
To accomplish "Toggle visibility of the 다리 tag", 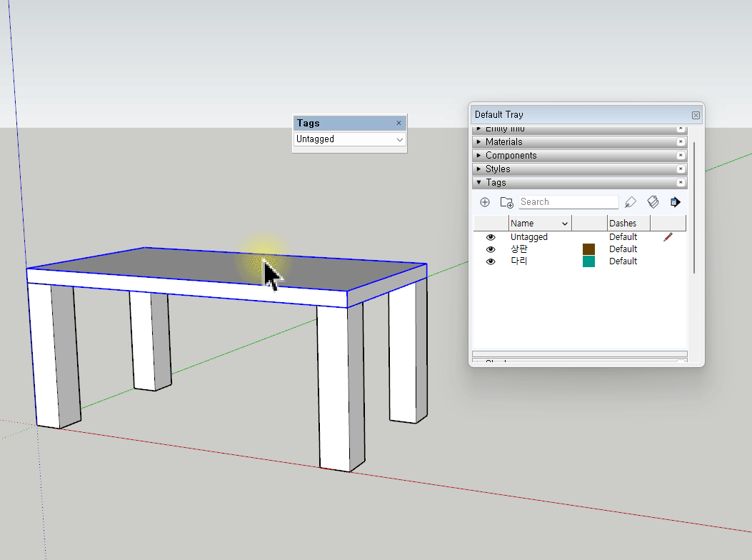I will (x=490, y=261).
